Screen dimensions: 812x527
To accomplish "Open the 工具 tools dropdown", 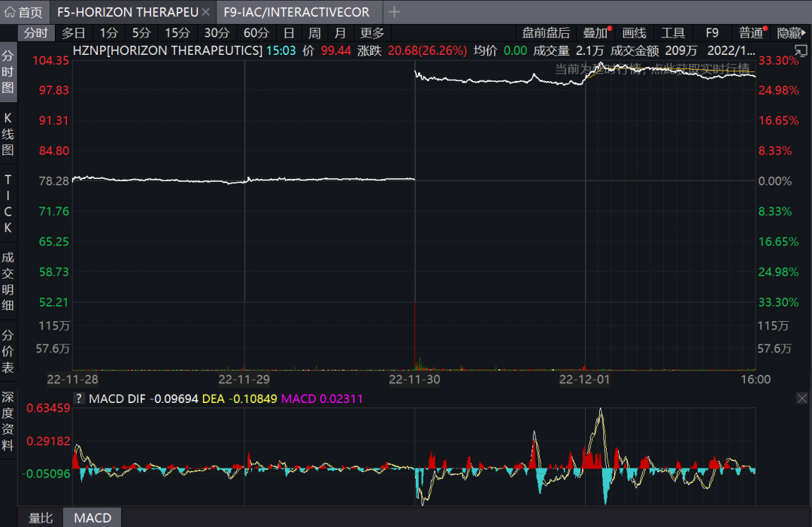I will 673,33.
